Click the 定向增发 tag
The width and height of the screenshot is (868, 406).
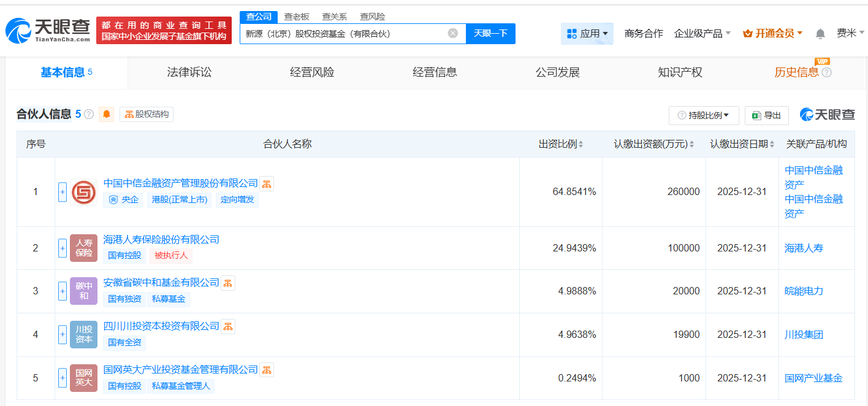pyautogui.click(x=237, y=200)
